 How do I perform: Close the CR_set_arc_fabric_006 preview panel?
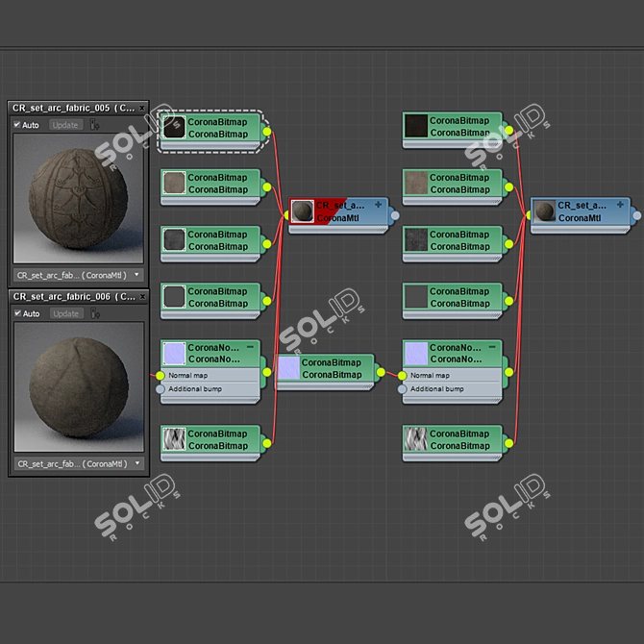(x=141, y=297)
